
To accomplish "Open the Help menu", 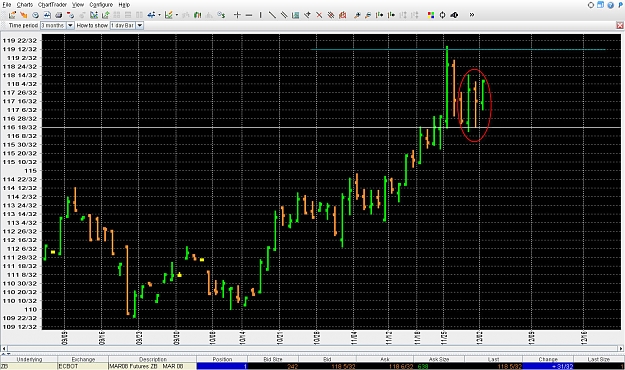I will [124, 5].
